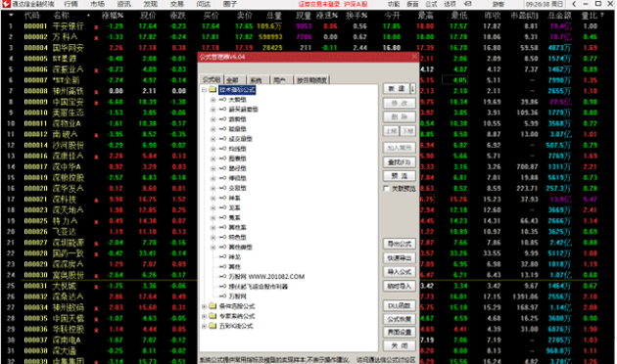
Task: Click the key icon next to 超买超卖型
Action: (x=222, y=110)
